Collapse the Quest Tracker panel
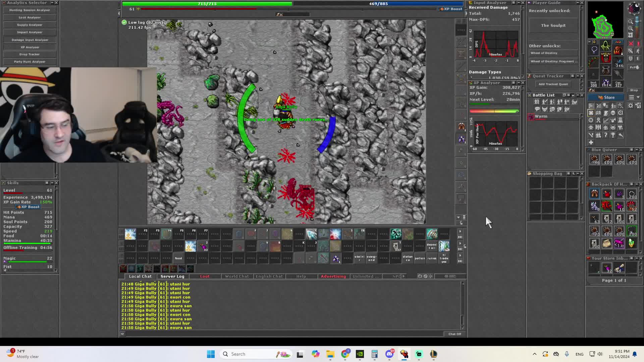This screenshot has height=362, width=644. 577,76
